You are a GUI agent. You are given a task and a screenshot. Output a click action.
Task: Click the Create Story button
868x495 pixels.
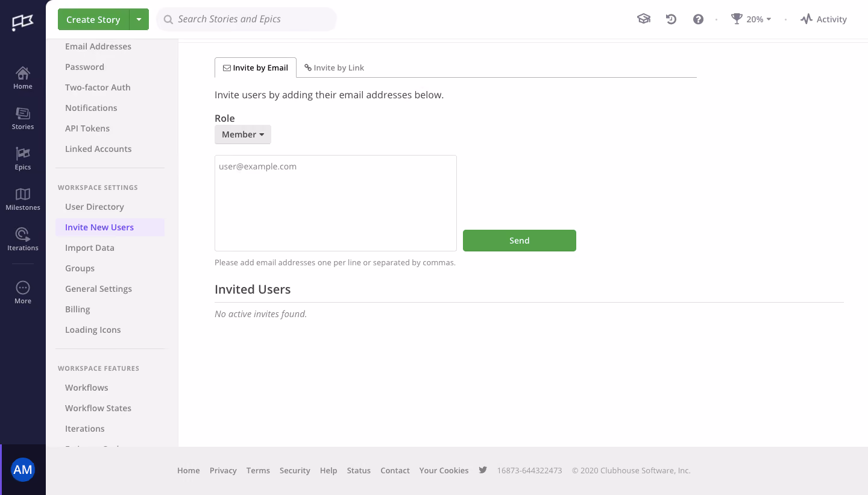click(x=93, y=19)
